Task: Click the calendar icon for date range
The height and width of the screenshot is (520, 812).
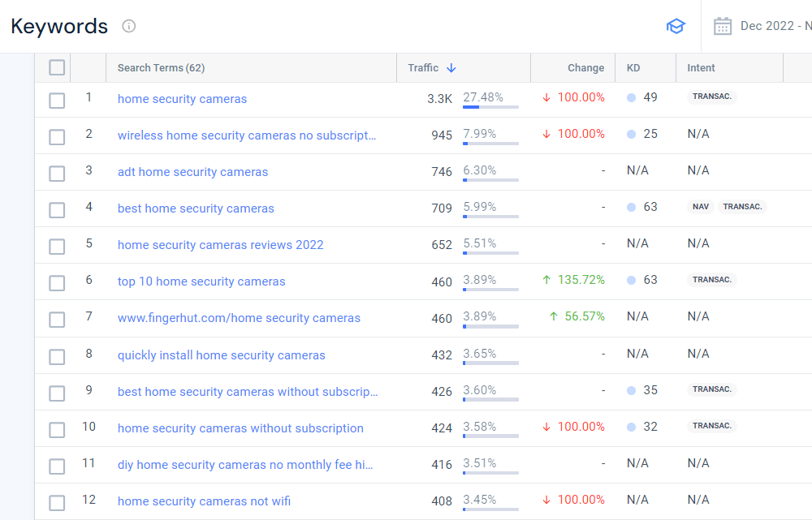Action: [x=722, y=26]
